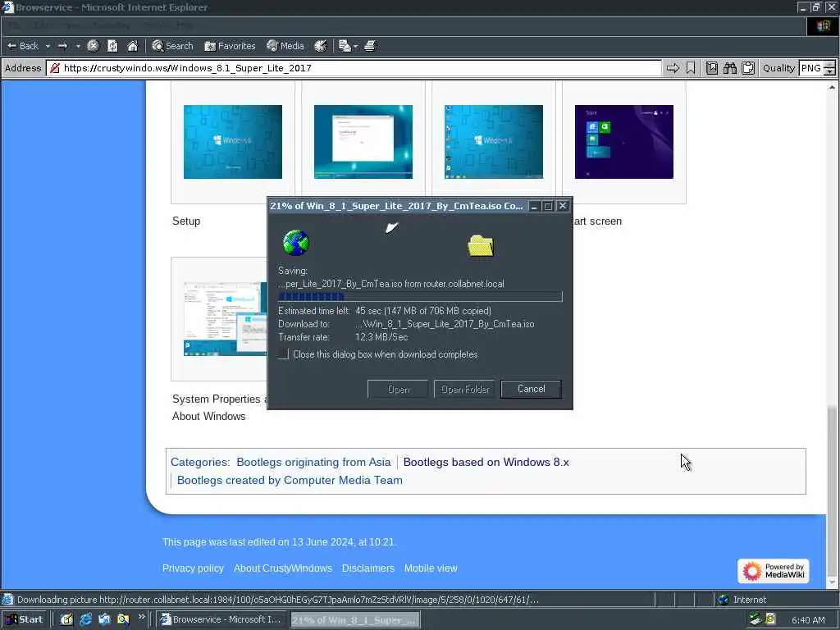Print the page with the printer icon
The image size is (840, 630).
370,46
